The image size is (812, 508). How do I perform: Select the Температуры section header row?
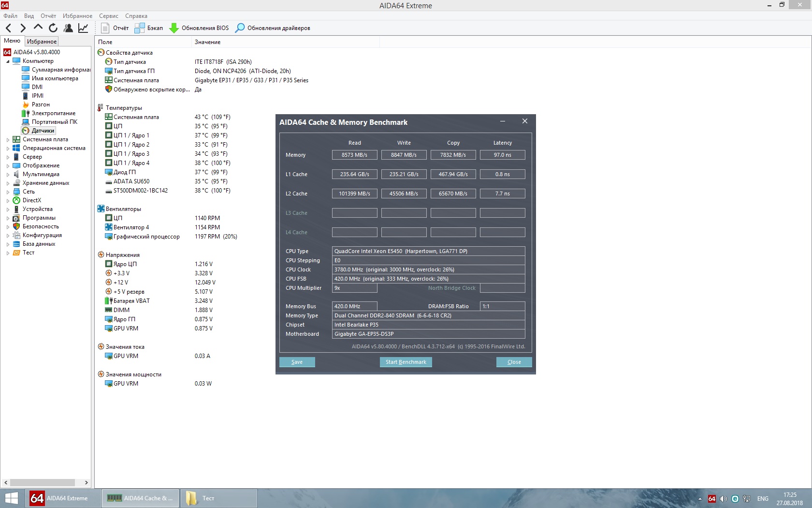click(x=120, y=108)
